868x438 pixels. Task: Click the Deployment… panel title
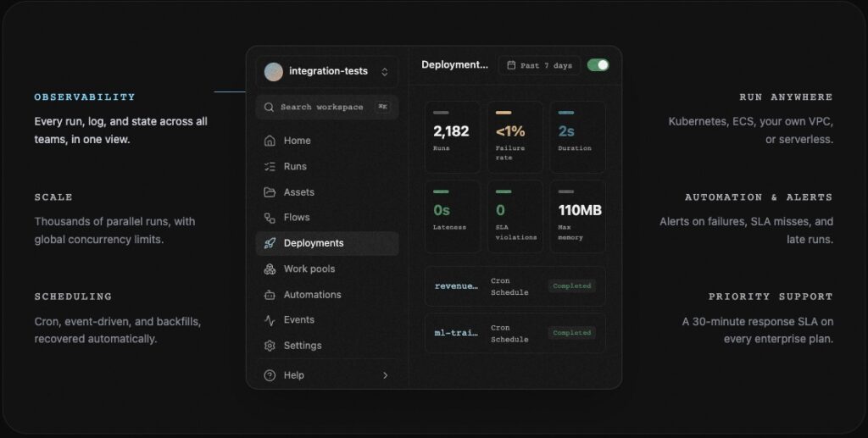[454, 64]
